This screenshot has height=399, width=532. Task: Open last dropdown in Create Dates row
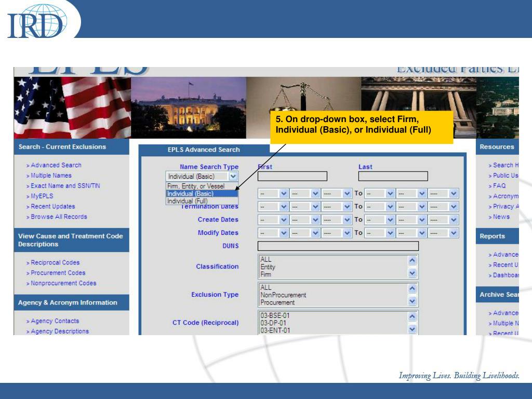point(443,220)
